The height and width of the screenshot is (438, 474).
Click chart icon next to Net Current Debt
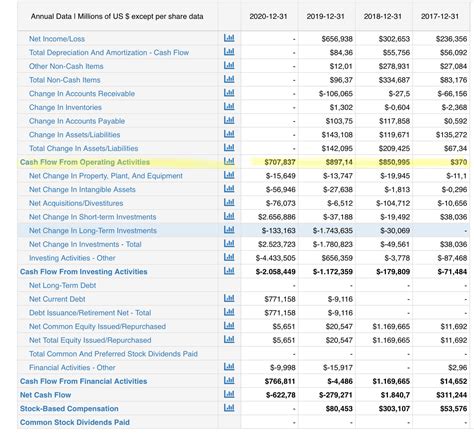coord(229,298)
